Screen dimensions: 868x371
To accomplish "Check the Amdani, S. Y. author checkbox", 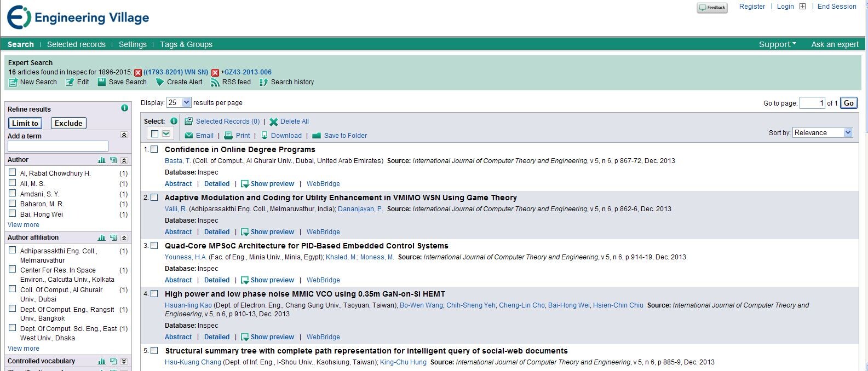I will pyautogui.click(x=12, y=193).
